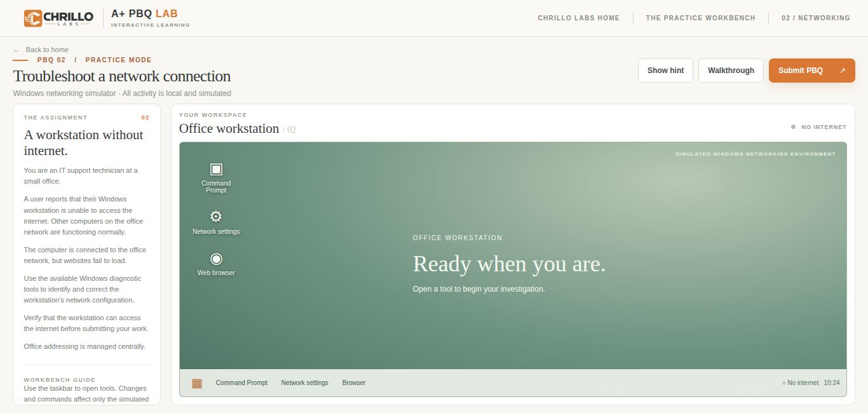Open the Network settings gear icon
The height and width of the screenshot is (413, 868).
click(x=216, y=216)
